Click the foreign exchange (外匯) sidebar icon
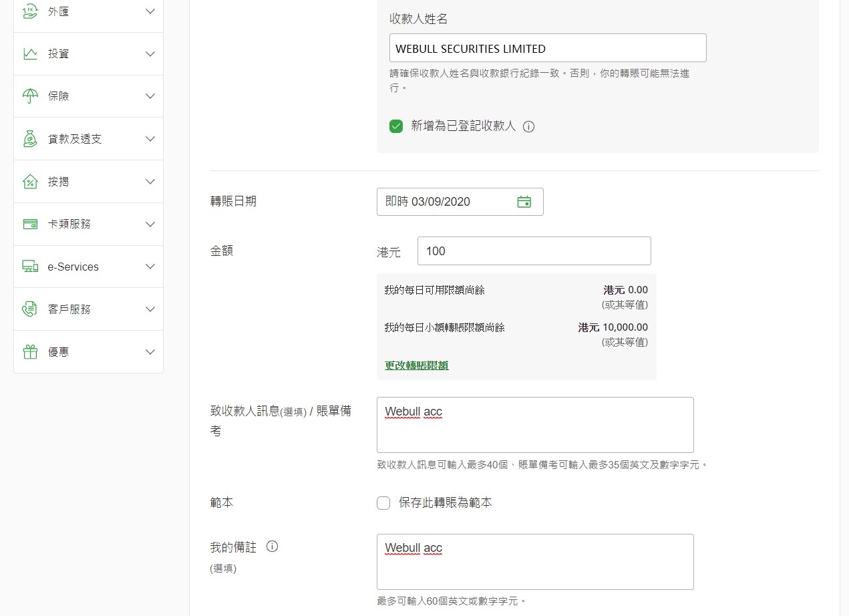Image resolution: width=849 pixels, height=616 pixels. 30,11
